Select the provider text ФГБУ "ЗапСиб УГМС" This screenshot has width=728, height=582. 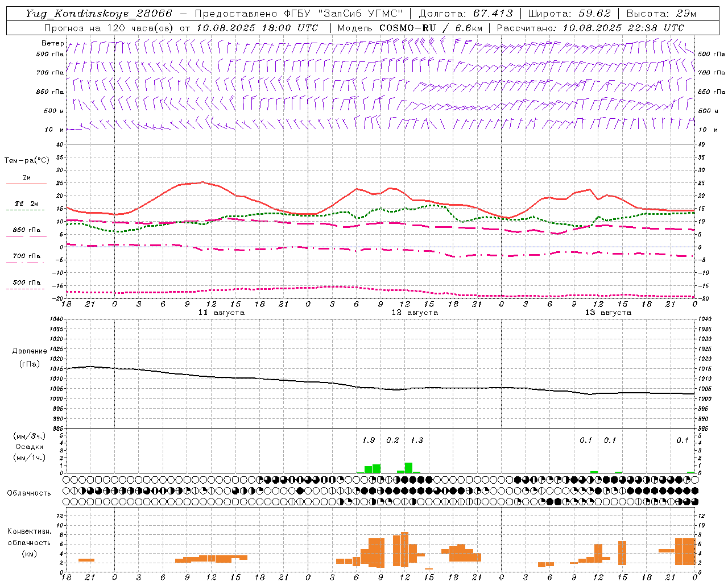pyautogui.click(x=344, y=14)
